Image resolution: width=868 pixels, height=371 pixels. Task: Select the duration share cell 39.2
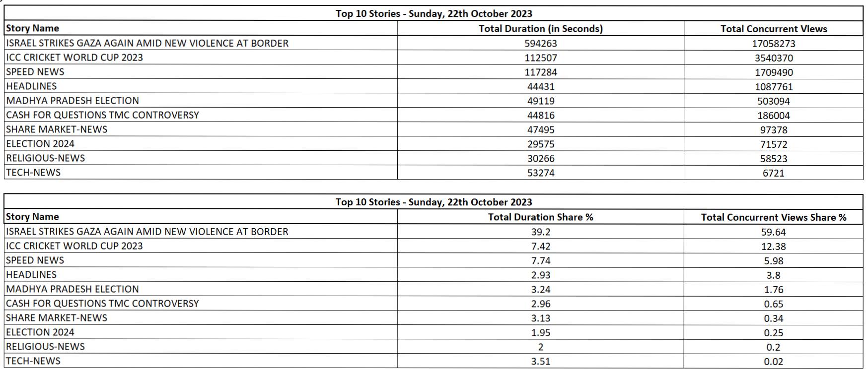(x=540, y=232)
